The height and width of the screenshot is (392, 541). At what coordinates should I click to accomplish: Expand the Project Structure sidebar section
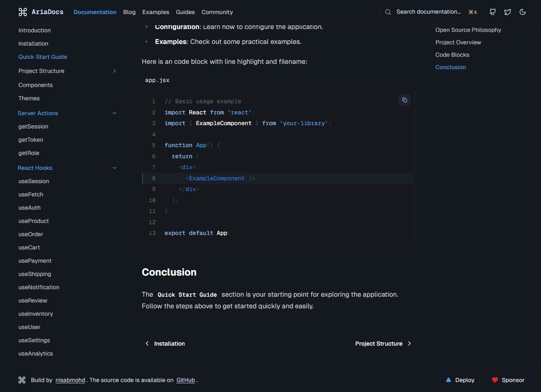[114, 71]
